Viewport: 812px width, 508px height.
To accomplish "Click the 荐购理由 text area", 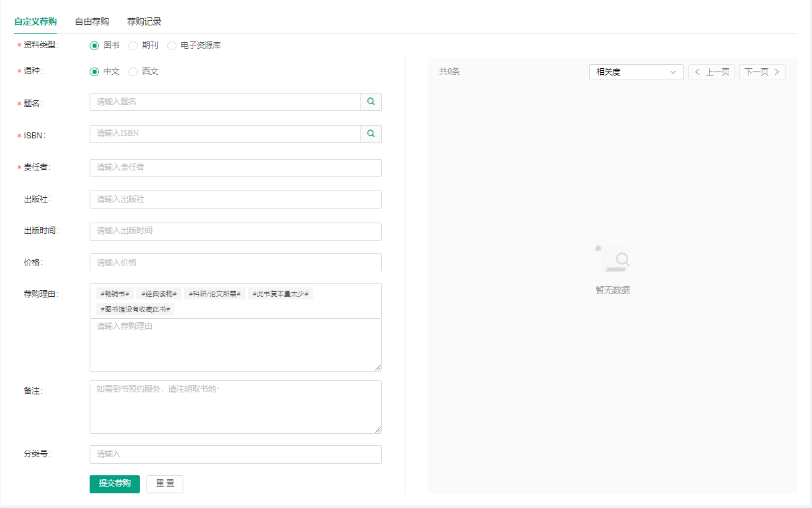I will click(x=235, y=345).
